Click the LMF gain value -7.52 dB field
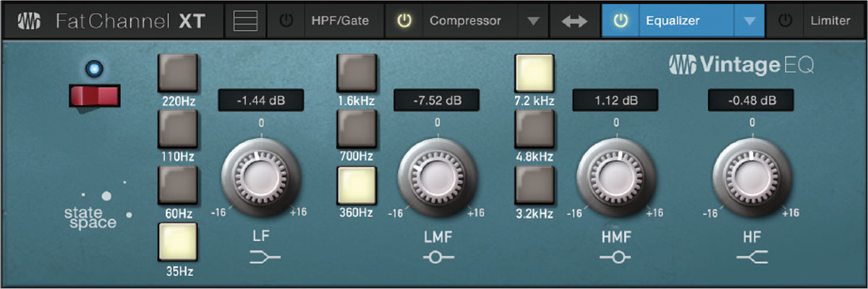 437,101
